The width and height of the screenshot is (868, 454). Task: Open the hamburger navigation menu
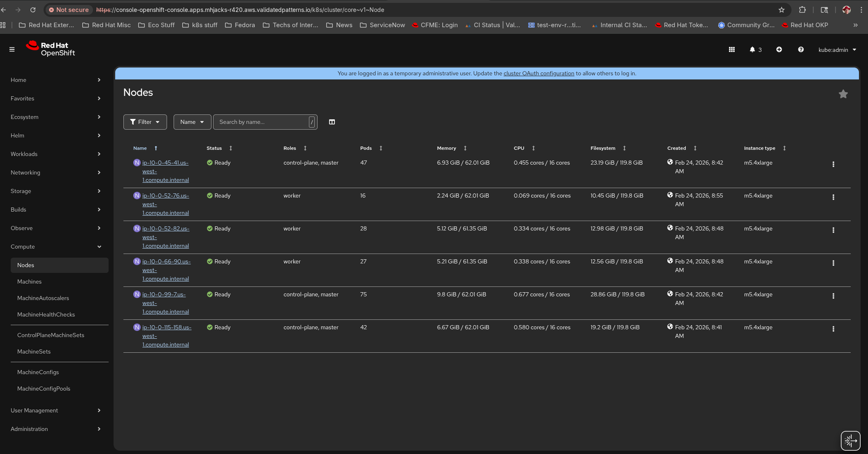[x=12, y=49]
